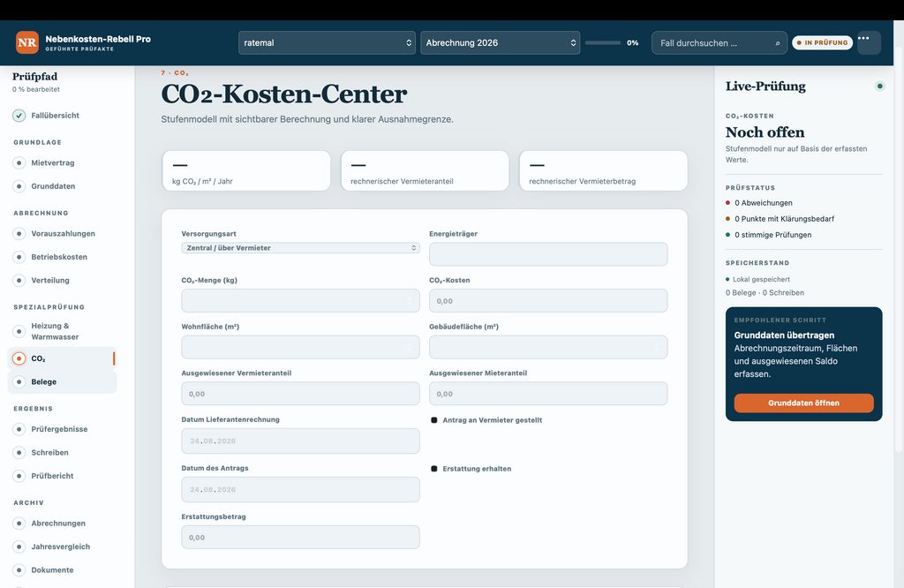Click the Betriebskosten step icon
The width and height of the screenshot is (904, 588).
coord(19,257)
